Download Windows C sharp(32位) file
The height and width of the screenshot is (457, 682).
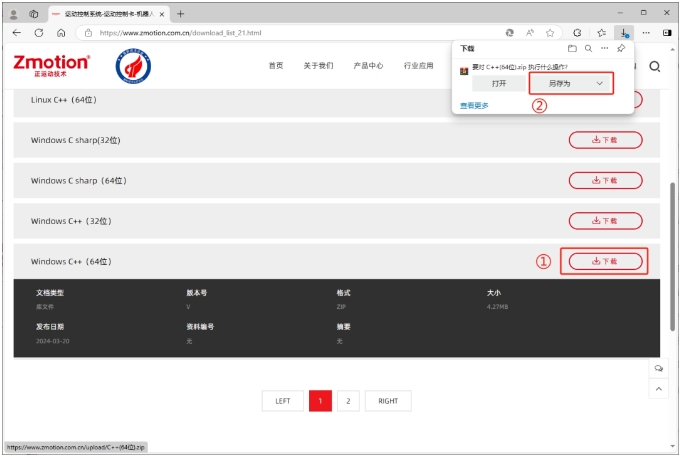coord(605,140)
